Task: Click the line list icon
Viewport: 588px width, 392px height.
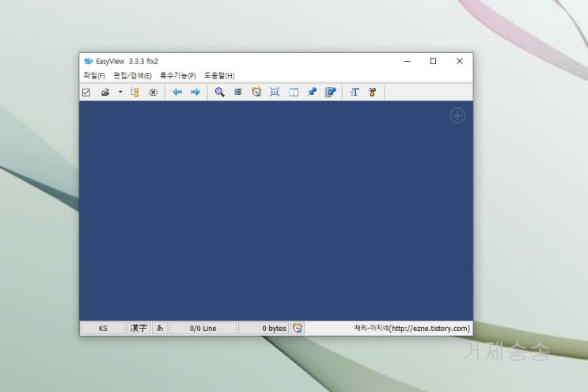Action: 238,92
